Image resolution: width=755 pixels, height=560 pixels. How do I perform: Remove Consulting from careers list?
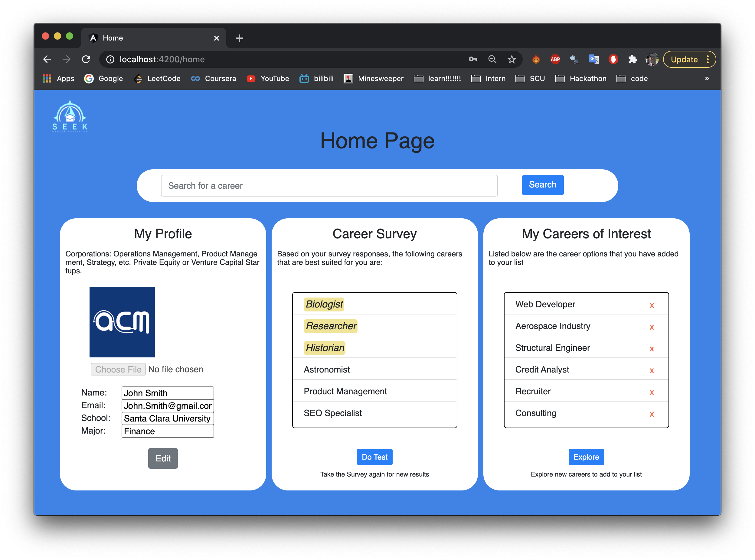[x=651, y=414]
